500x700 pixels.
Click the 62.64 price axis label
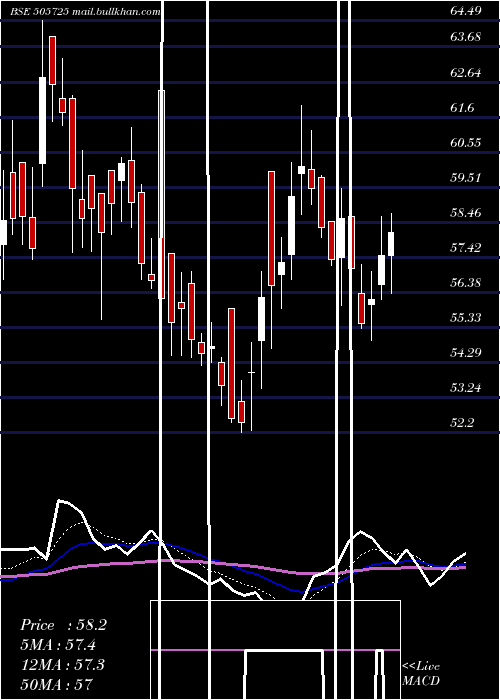click(x=465, y=72)
